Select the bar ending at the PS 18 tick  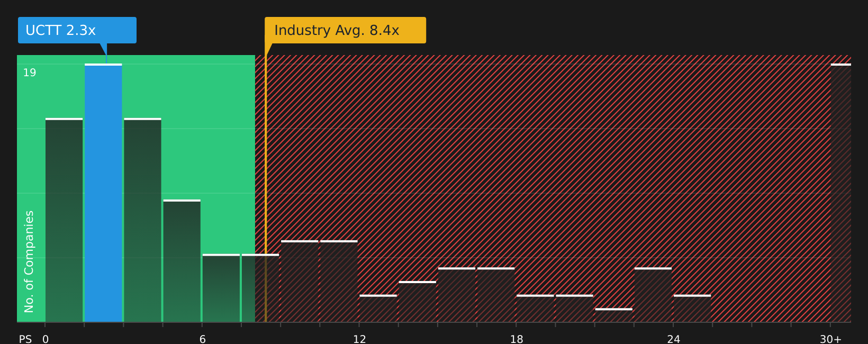496,295
